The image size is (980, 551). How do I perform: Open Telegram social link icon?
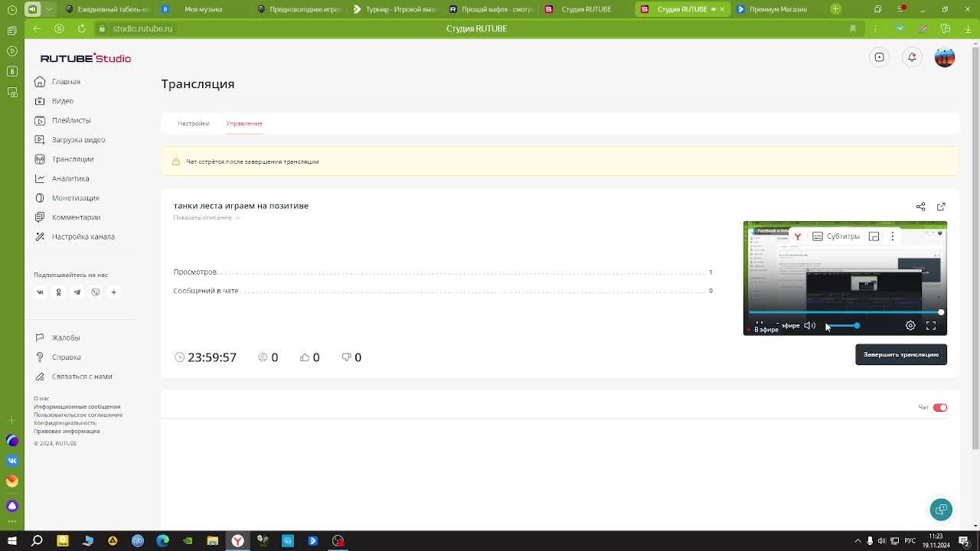(x=77, y=292)
